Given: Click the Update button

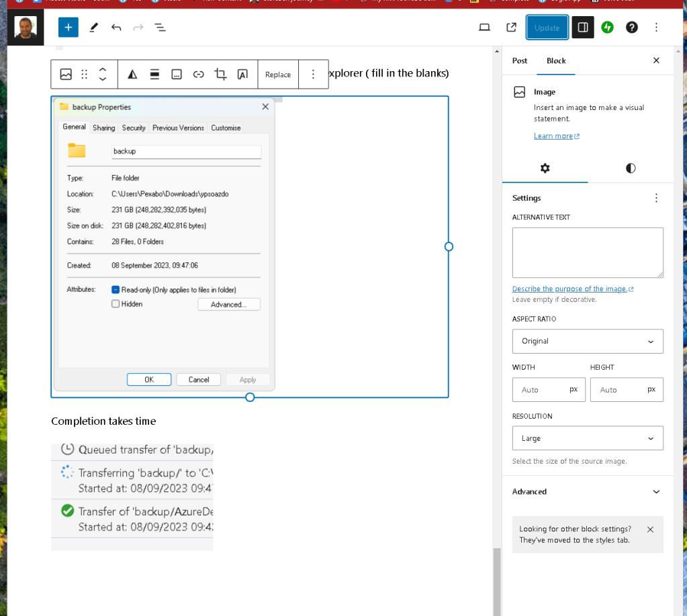Looking at the screenshot, I should (547, 28).
